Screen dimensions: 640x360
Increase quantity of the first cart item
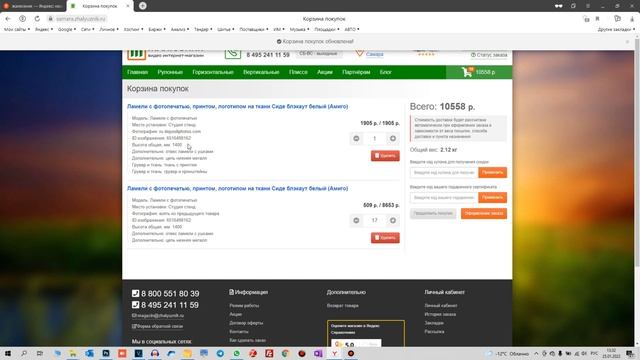(393, 138)
